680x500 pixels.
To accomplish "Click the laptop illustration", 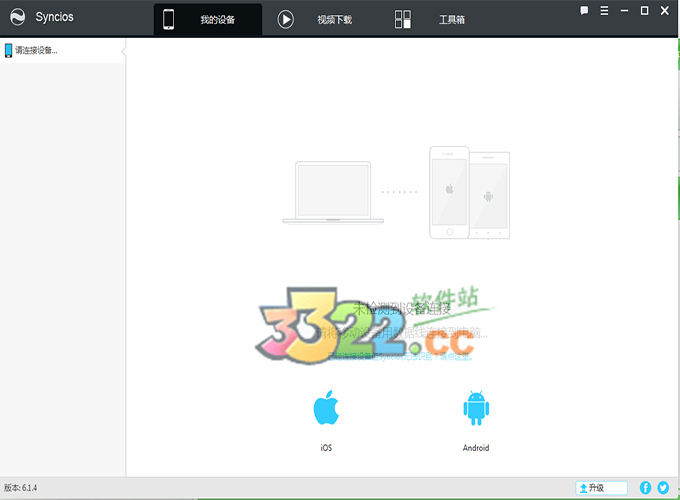I will (333, 193).
